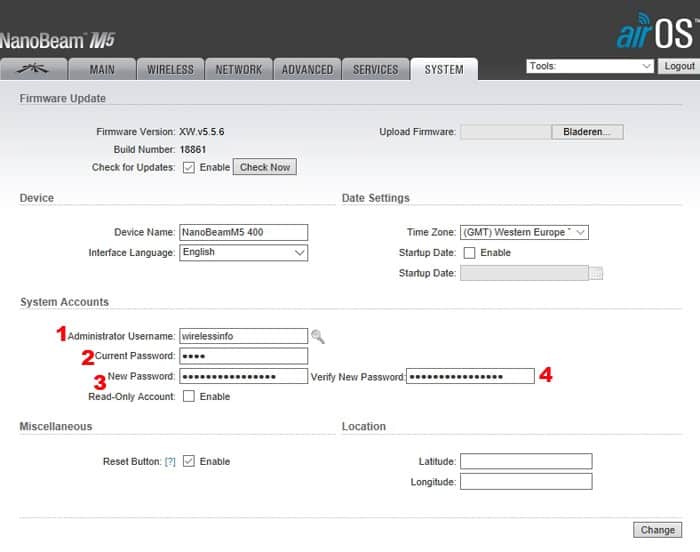Open the Time Zone dropdown

point(525,232)
